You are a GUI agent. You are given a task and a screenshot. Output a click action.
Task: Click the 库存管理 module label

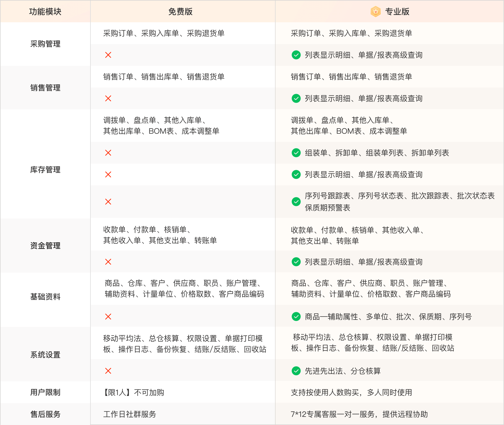coord(45,170)
